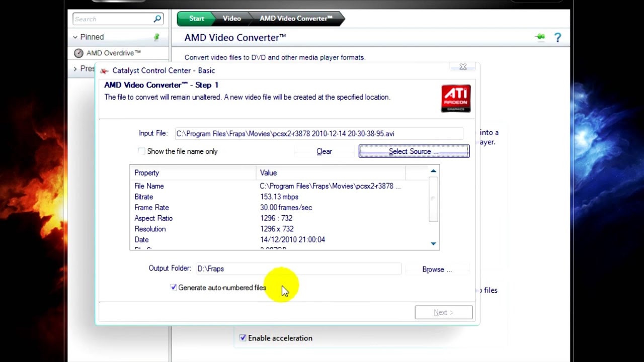
Task: Go to the Video breadcrumb tab
Action: coord(232,19)
